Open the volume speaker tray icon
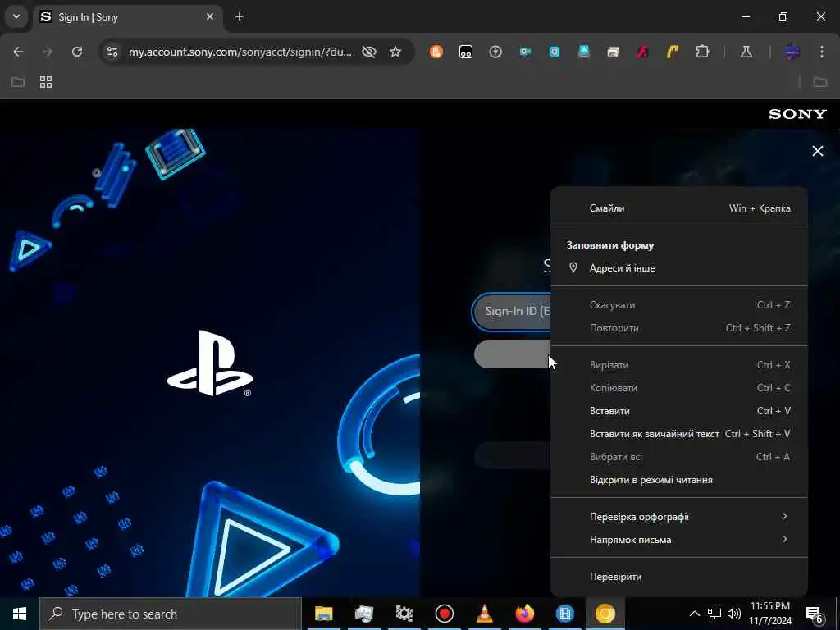Image resolution: width=840 pixels, height=630 pixels. coord(734,614)
